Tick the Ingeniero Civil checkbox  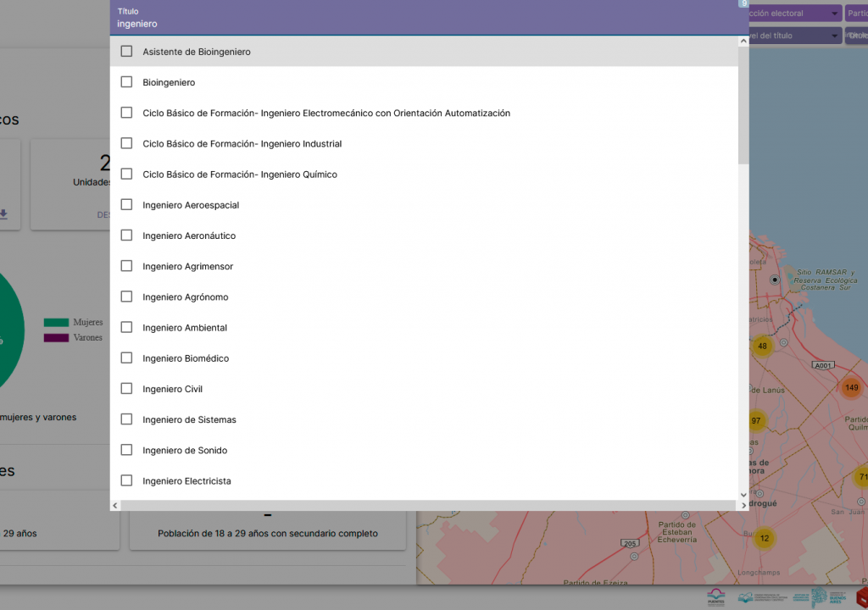tap(126, 389)
